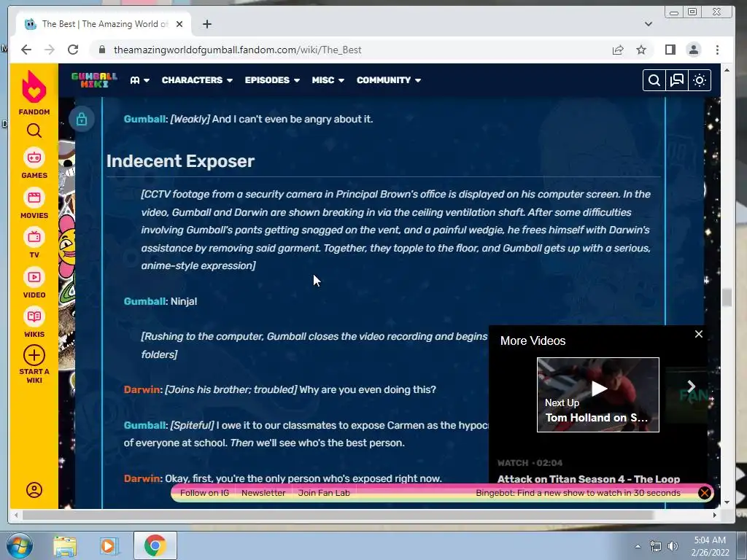The width and height of the screenshot is (747, 560).
Task: Click the page lock icon
Action: pyautogui.click(x=82, y=119)
